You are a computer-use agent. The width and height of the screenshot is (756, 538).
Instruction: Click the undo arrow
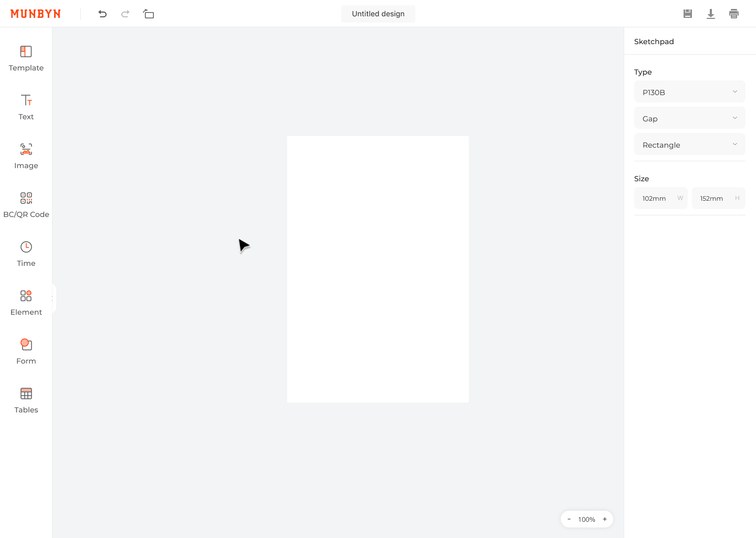point(102,14)
